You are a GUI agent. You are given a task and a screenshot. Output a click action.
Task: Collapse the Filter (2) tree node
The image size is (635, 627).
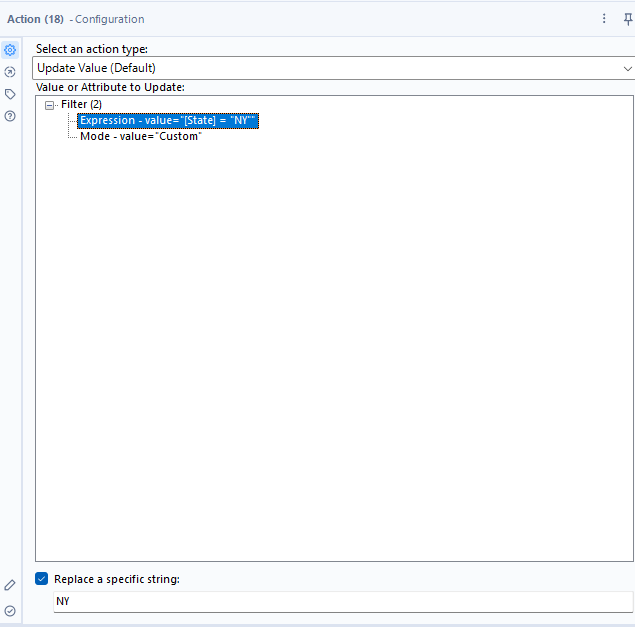click(x=49, y=105)
